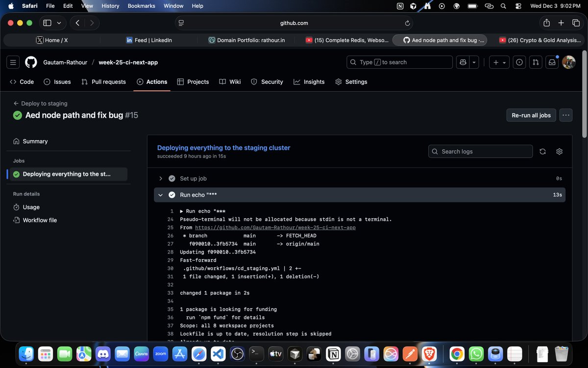588x368 pixels.
Task: Open the pull requests icon in the header
Action: click(535, 62)
